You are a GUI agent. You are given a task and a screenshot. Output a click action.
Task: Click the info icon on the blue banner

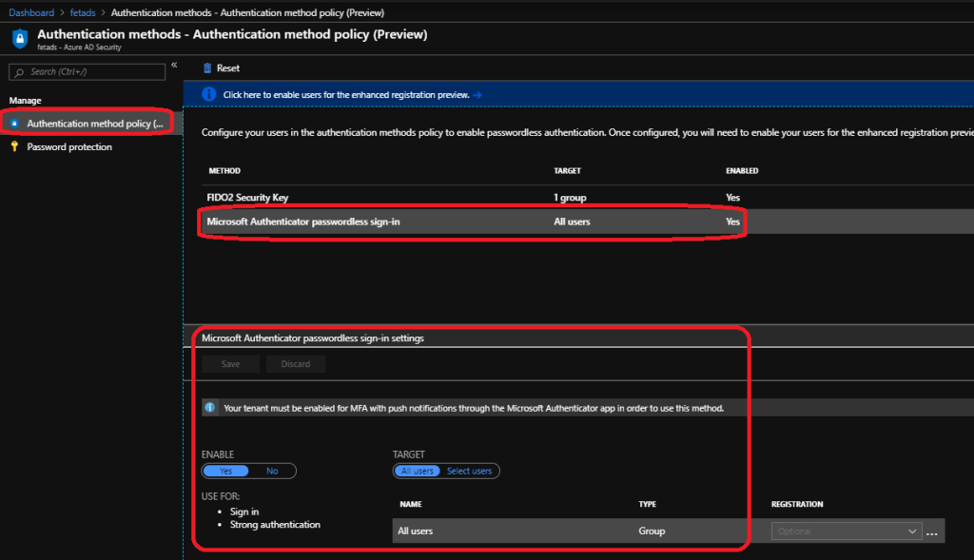click(x=208, y=93)
